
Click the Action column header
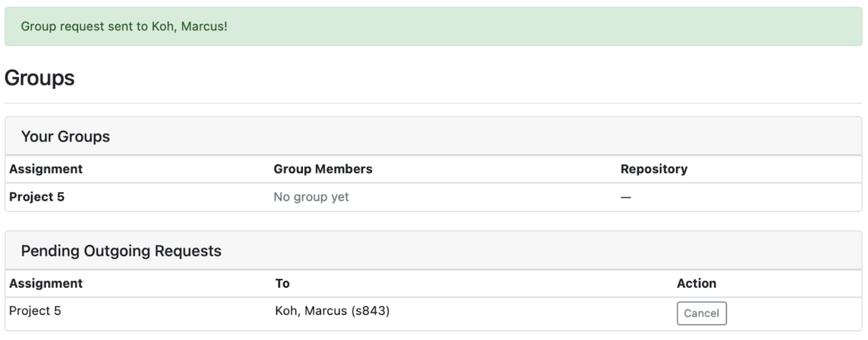[x=696, y=283]
